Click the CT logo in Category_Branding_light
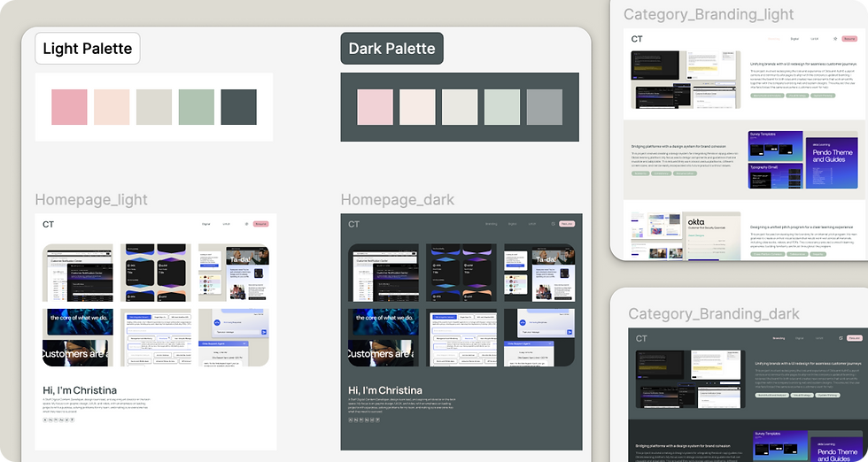 [x=637, y=39]
